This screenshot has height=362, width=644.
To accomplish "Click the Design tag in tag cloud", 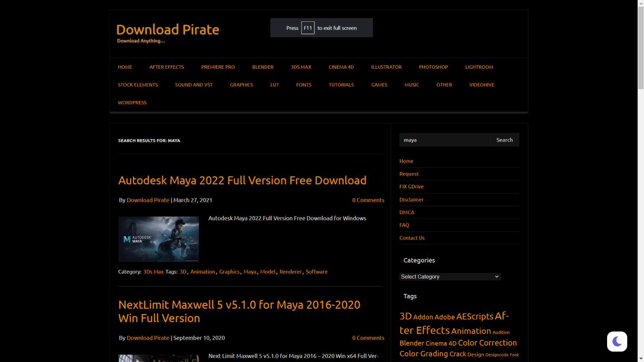I will click(x=475, y=354).
